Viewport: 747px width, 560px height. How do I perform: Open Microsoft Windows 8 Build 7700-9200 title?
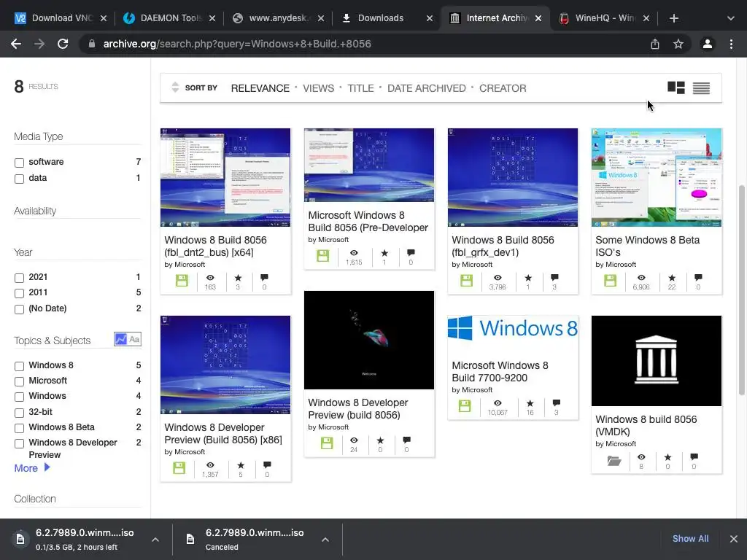pos(500,371)
